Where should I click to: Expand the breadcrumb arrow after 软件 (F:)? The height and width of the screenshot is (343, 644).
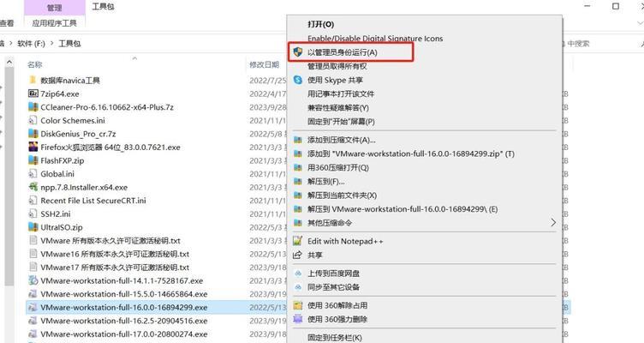[x=51, y=43]
